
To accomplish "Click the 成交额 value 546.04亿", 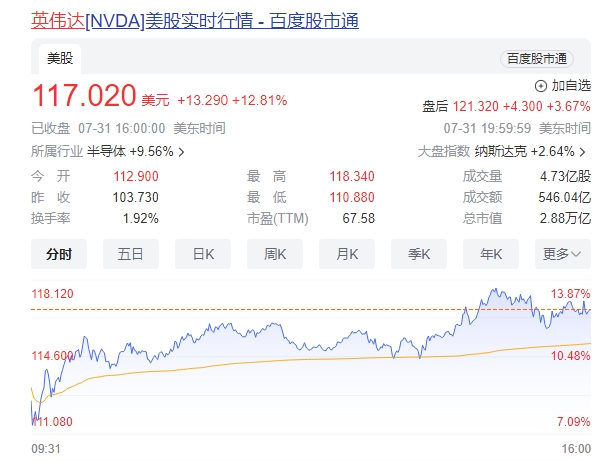I will click(x=565, y=197).
